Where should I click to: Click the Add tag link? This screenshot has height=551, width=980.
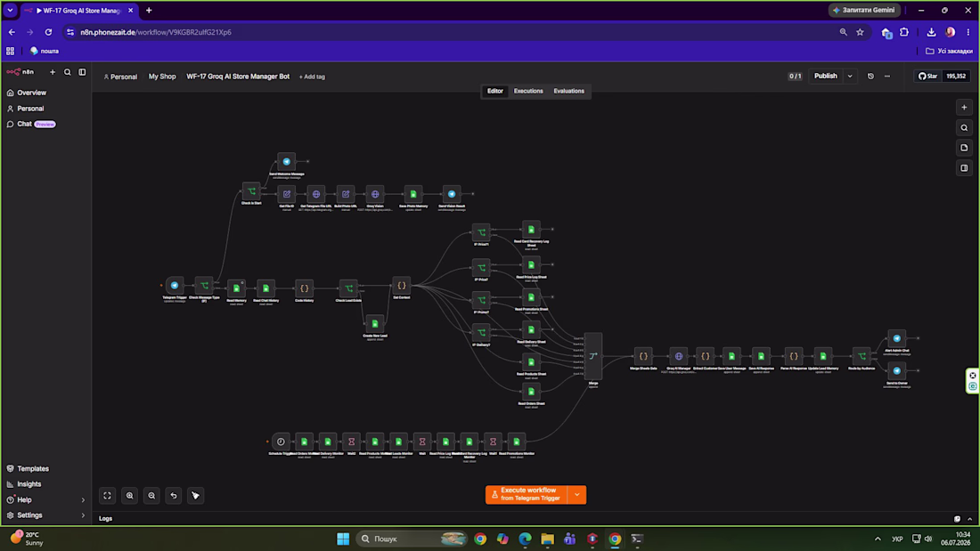pyautogui.click(x=312, y=77)
